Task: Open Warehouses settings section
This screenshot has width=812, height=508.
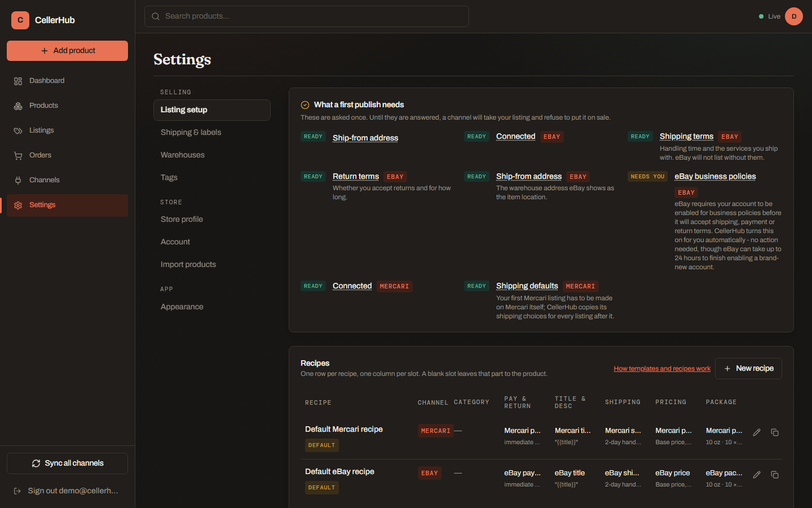Action: click(x=212, y=155)
